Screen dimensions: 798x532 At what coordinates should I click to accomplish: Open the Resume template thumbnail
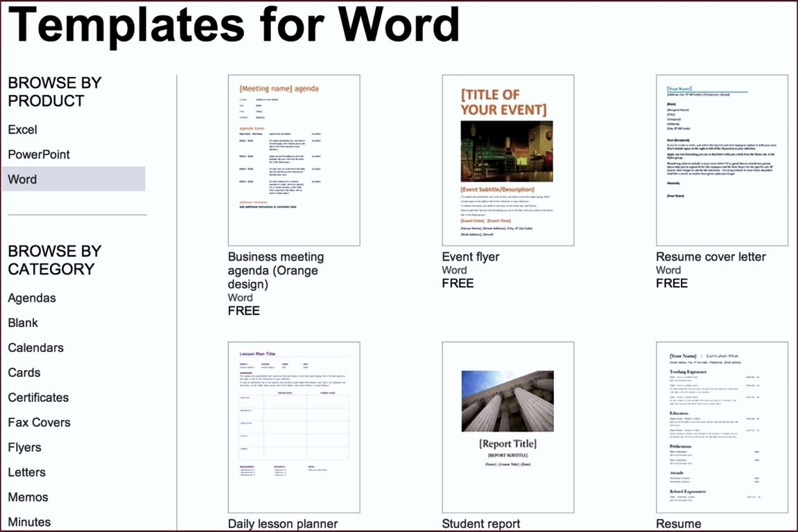pos(722,427)
